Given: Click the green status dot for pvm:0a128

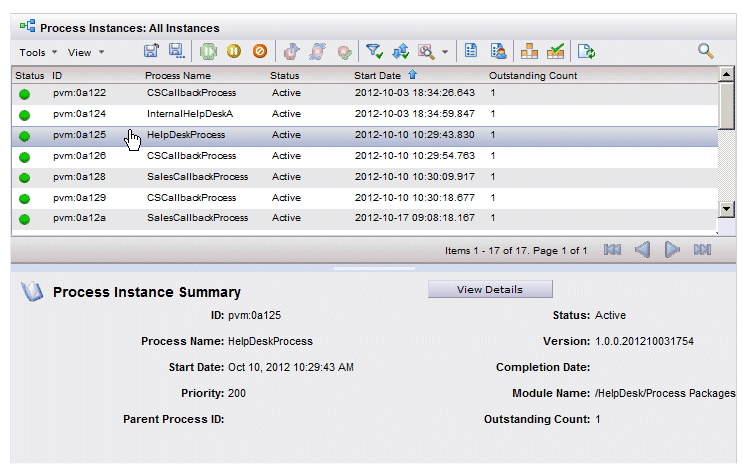Looking at the screenshot, I should click(x=25, y=178).
